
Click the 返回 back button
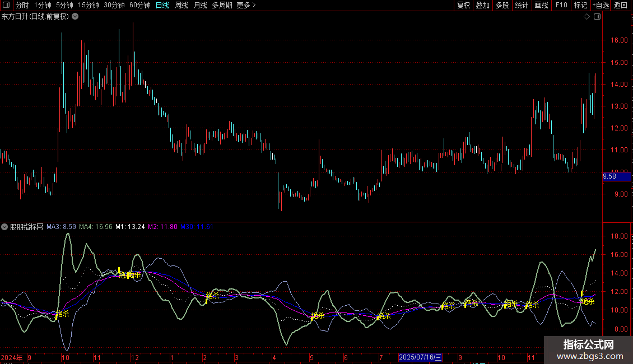(621, 5)
